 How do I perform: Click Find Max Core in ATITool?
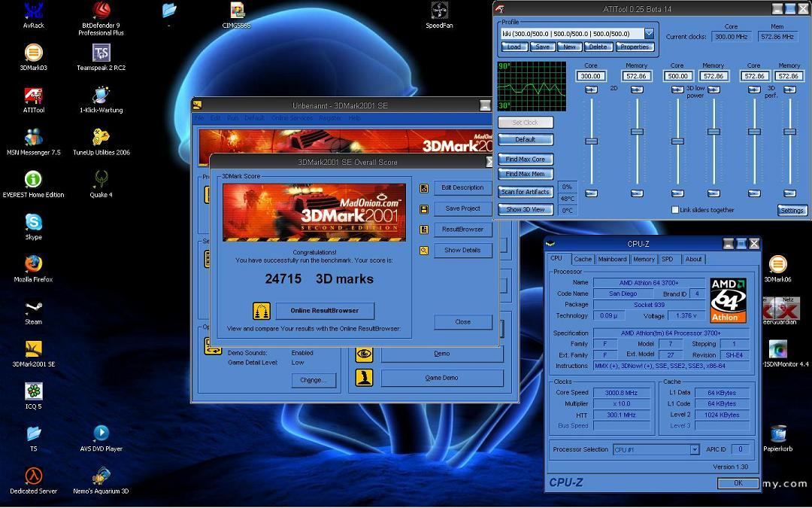point(525,159)
